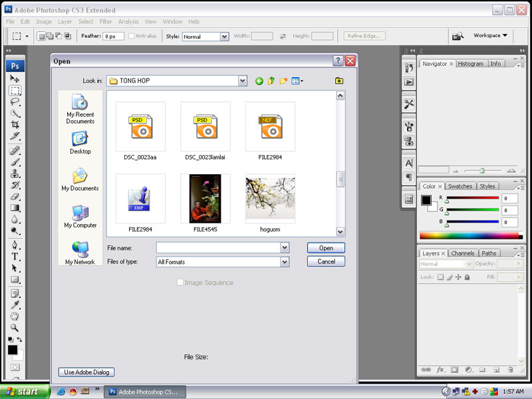Expand the View Menu dropdown arrow
Image resolution: width=532 pixels, height=399 pixels.
(302, 81)
